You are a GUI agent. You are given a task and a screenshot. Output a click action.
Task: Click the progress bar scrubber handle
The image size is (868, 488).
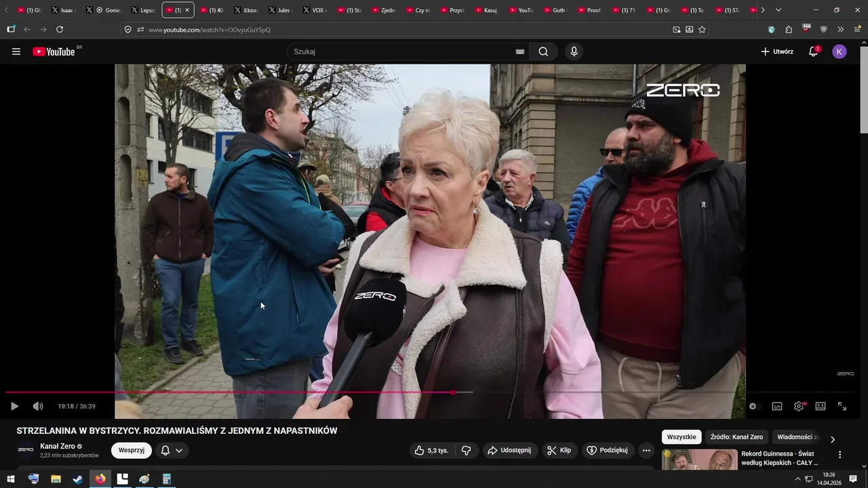[453, 392]
